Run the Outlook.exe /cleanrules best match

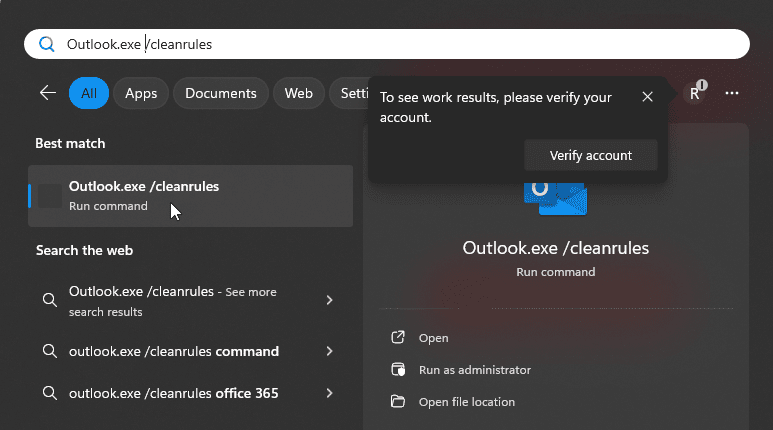pyautogui.click(x=190, y=196)
